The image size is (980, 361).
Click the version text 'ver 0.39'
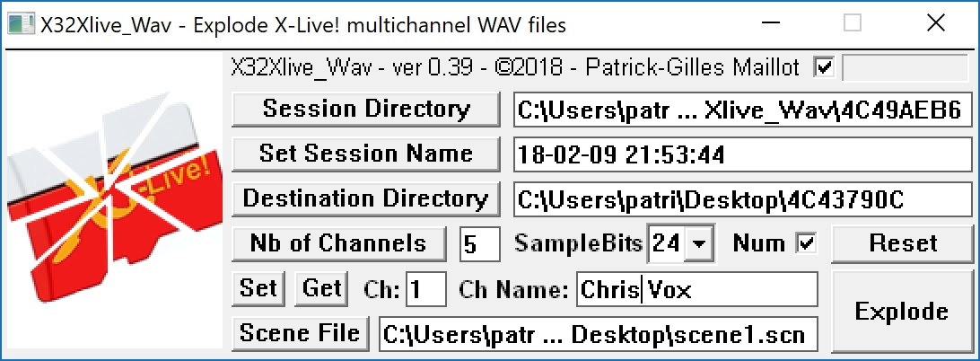pos(432,67)
